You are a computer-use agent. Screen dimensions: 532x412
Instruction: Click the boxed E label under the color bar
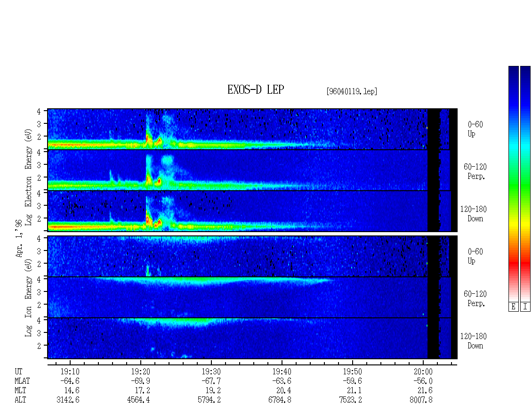[x=513, y=307]
